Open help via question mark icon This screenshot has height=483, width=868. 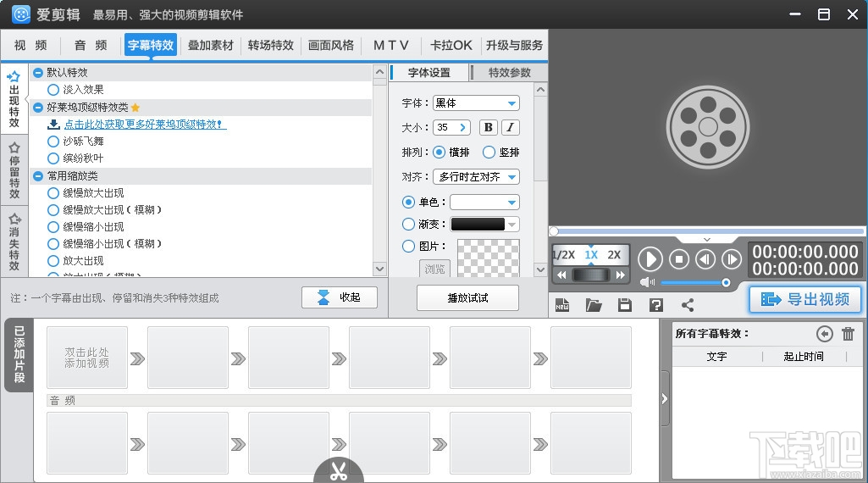(656, 305)
